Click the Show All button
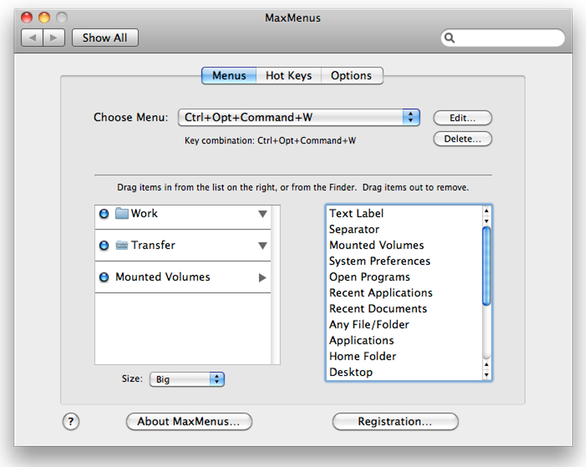Screen dimensions: 586x467 click(x=105, y=38)
